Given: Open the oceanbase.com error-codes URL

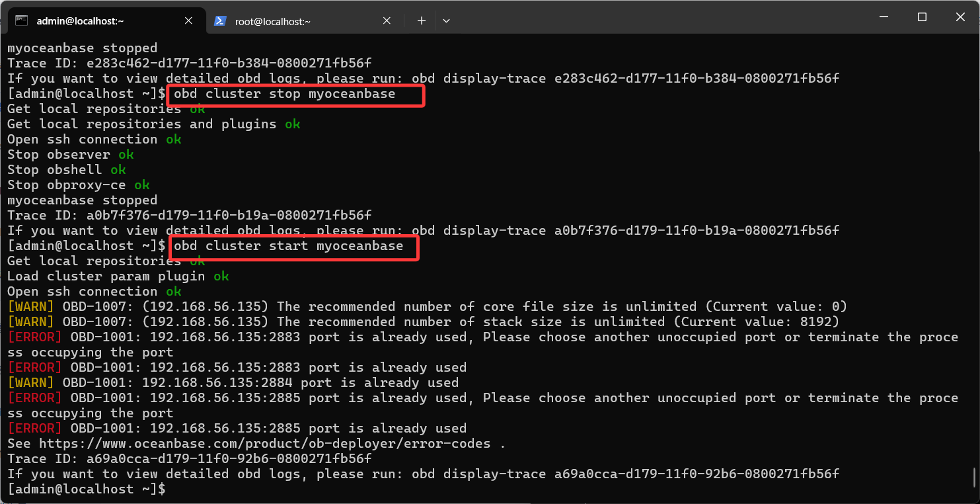Looking at the screenshot, I should point(264,444).
